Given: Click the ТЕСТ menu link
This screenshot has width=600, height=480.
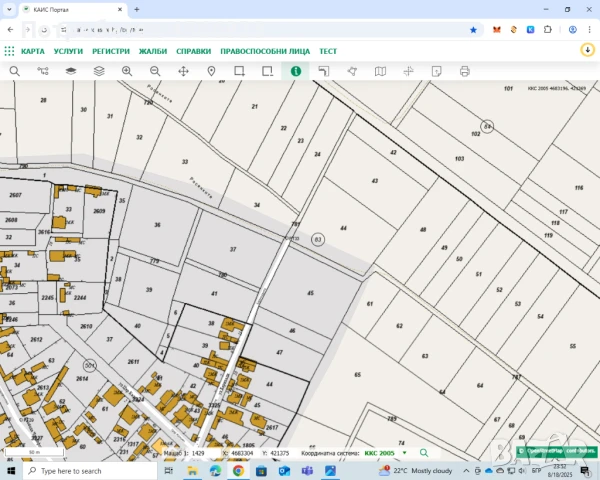Looking at the screenshot, I should (x=328, y=51).
